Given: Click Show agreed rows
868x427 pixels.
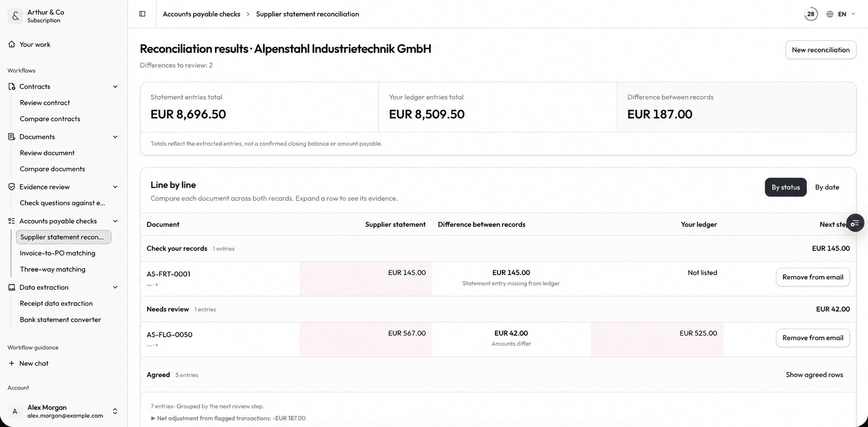Looking at the screenshot, I should tap(814, 375).
